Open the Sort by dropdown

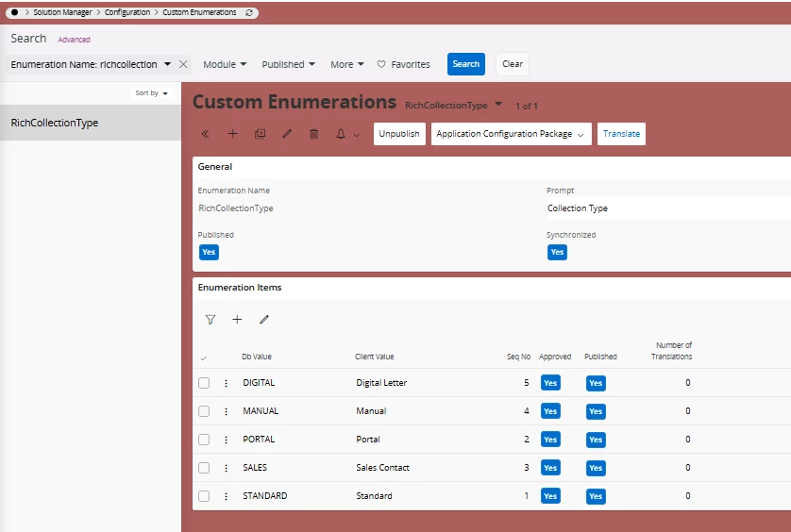click(x=151, y=92)
